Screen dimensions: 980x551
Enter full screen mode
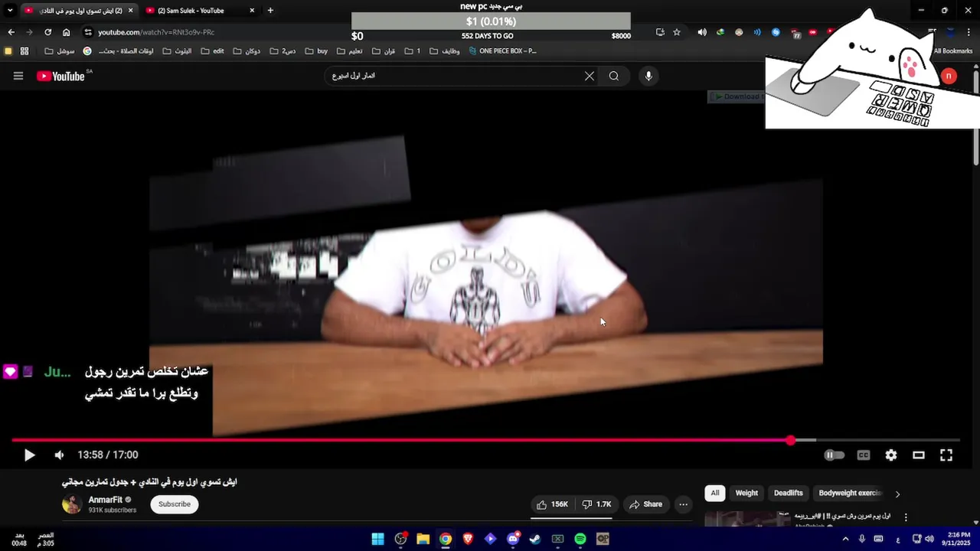click(946, 455)
